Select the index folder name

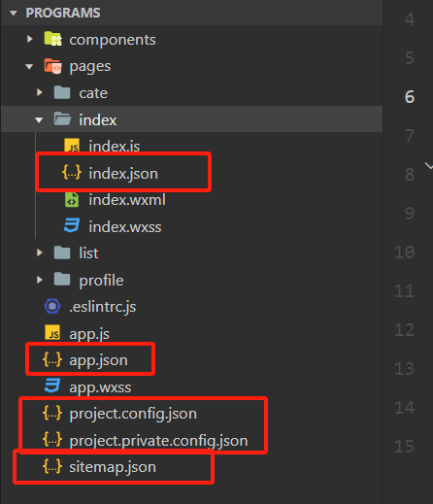(x=98, y=120)
